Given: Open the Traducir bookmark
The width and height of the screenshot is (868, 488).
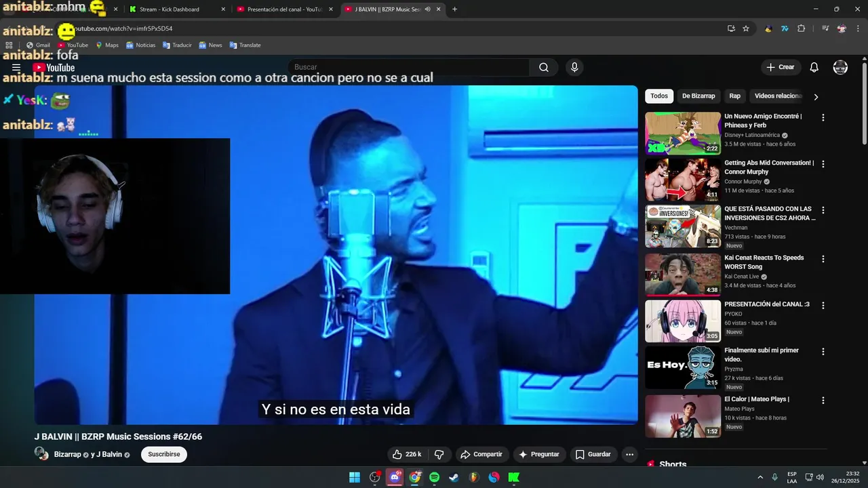Looking at the screenshot, I should point(177,45).
